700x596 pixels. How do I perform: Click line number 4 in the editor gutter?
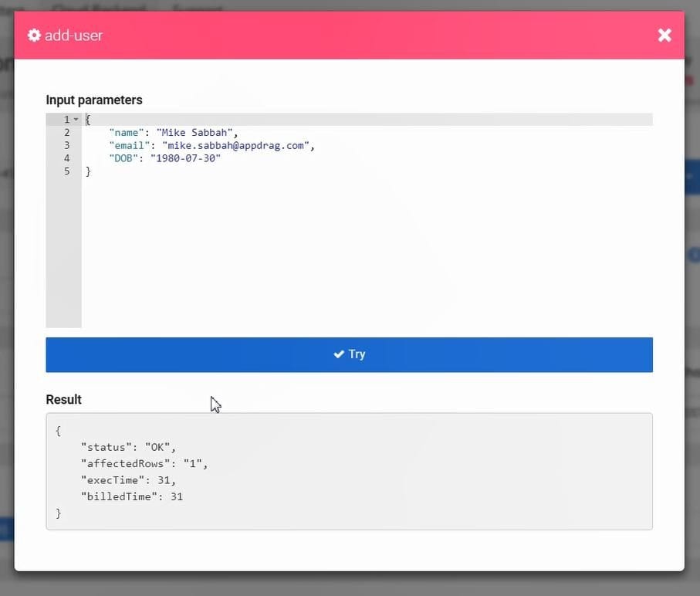(x=67, y=158)
